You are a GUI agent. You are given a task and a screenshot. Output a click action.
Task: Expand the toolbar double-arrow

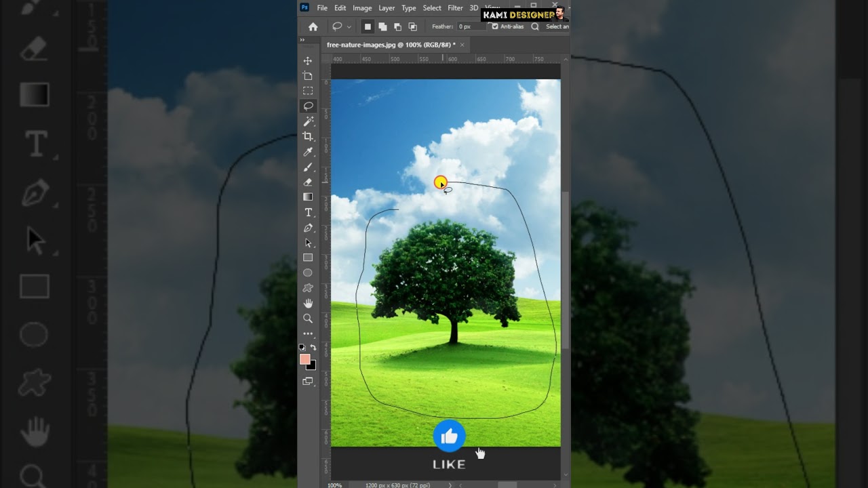[x=302, y=40]
